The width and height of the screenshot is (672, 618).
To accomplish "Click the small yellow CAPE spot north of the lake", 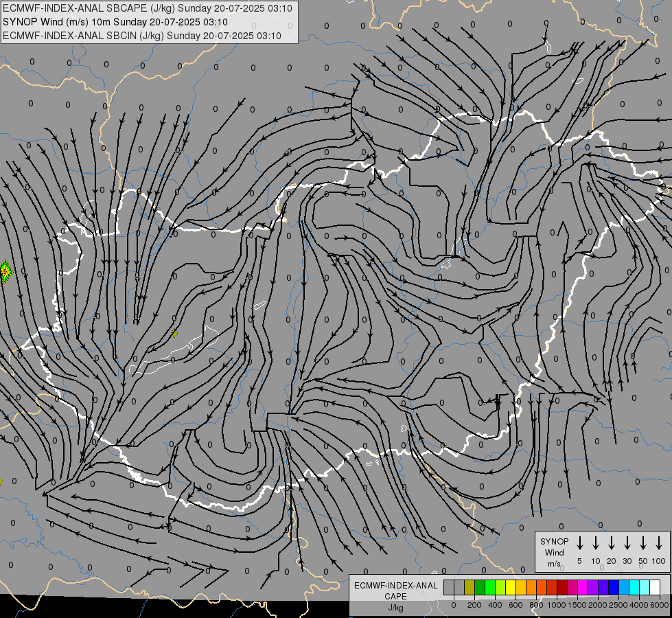I will 174,334.
